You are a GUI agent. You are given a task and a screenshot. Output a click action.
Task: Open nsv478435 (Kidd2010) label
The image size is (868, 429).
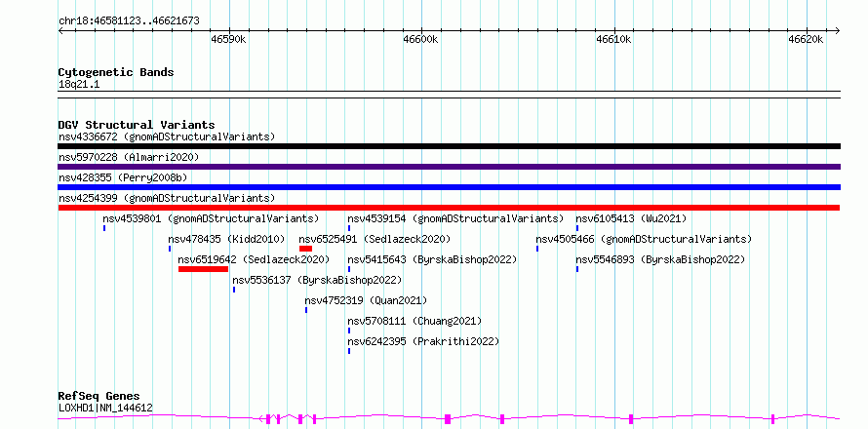point(226,239)
